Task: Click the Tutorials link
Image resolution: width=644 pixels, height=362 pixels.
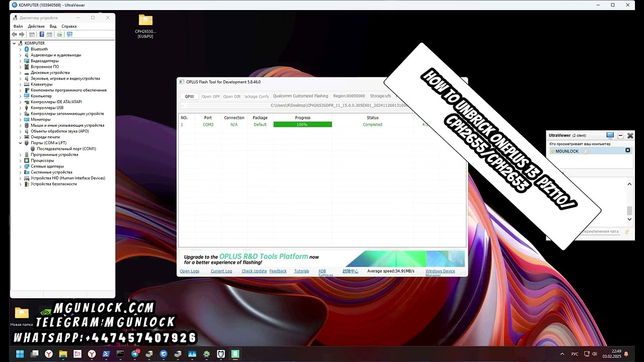Action: click(301, 271)
